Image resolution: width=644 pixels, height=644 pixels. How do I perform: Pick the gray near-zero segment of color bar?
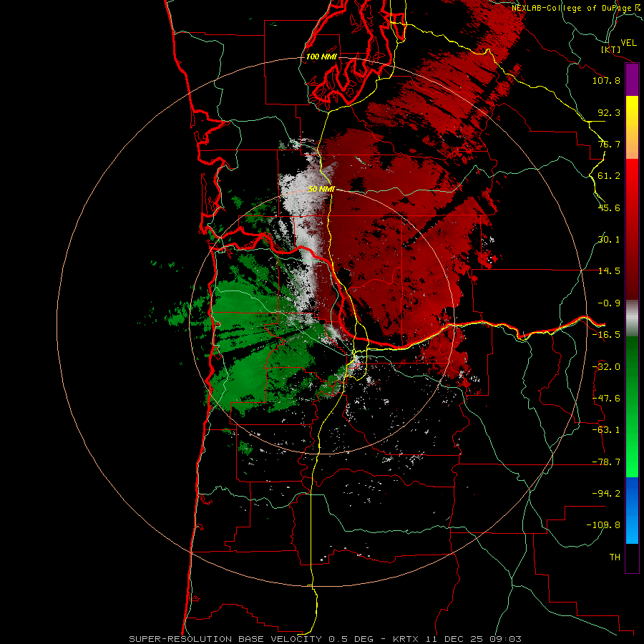pos(632,318)
